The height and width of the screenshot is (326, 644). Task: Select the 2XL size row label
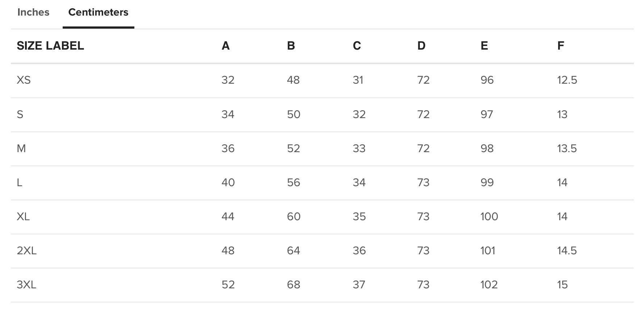coord(27,251)
